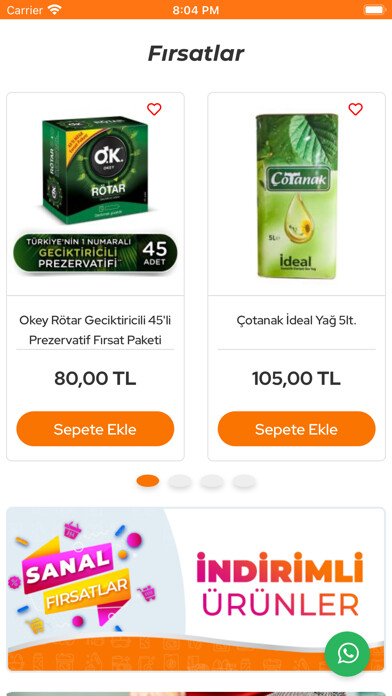Open Okey Rötar Geciktiricili product title

pos(95,330)
